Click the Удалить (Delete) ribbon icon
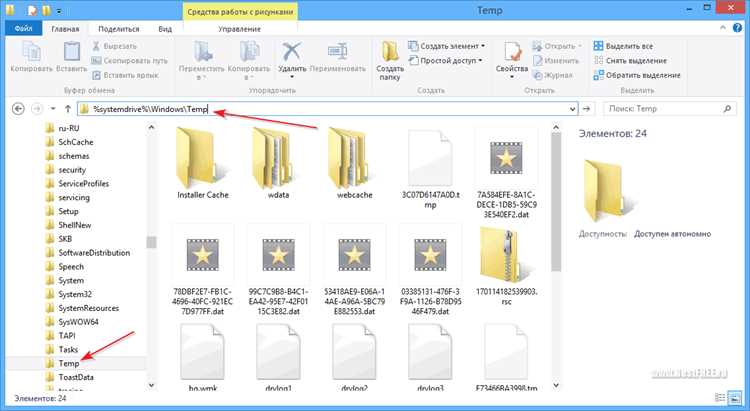This screenshot has width=750, height=411. [291, 52]
